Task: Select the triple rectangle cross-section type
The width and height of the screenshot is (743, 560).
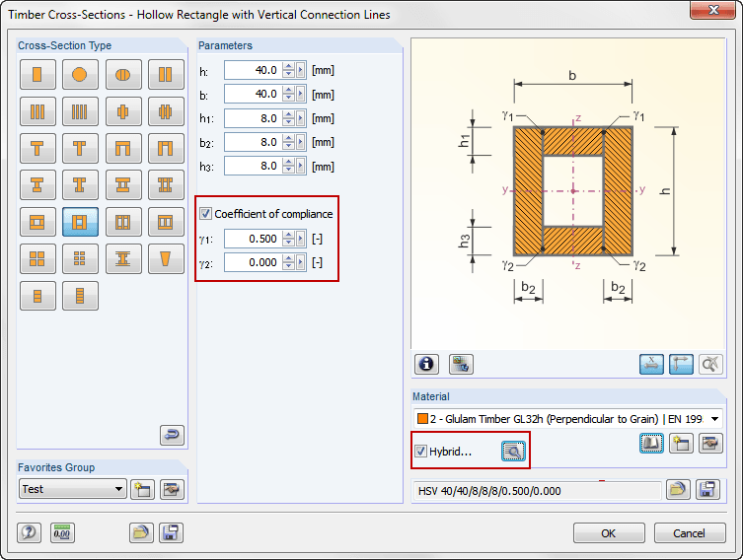Action: pyautogui.click(x=37, y=111)
